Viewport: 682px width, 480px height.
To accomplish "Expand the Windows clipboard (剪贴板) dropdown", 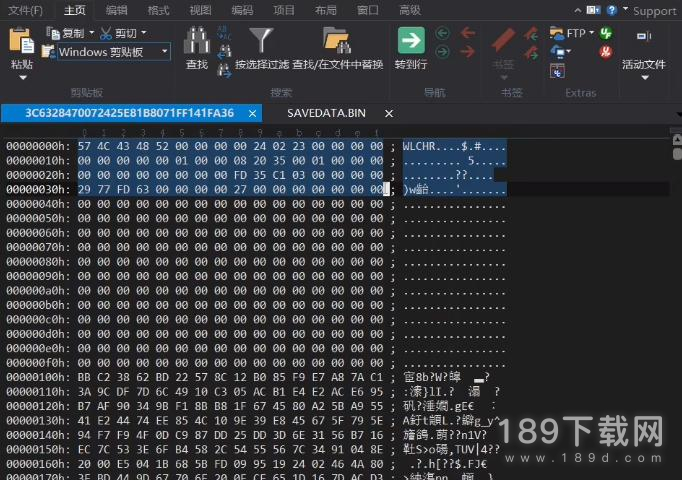I will (x=165, y=51).
